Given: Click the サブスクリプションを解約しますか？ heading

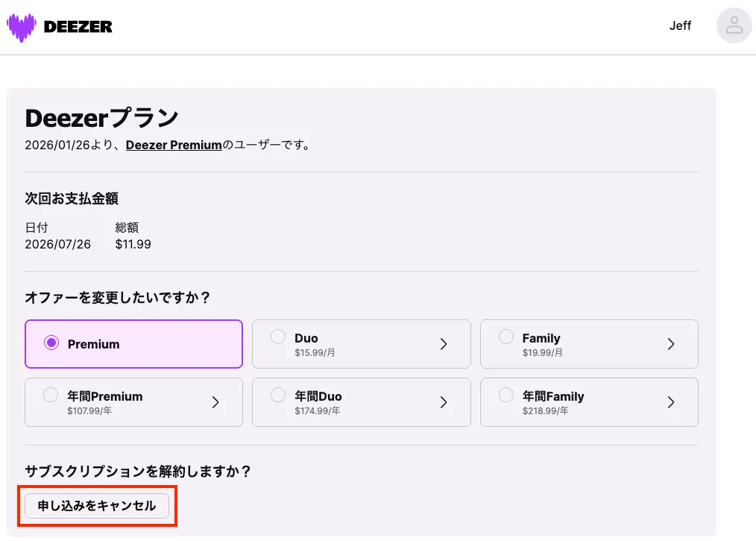Looking at the screenshot, I should [x=138, y=471].
